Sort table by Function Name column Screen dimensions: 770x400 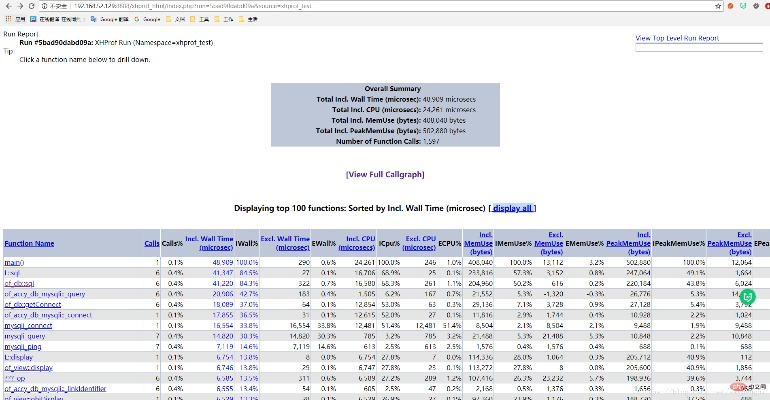point(29,243)
